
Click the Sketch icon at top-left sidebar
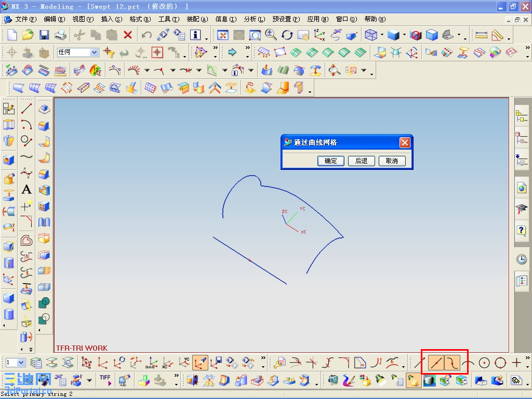tap(8, 109)
